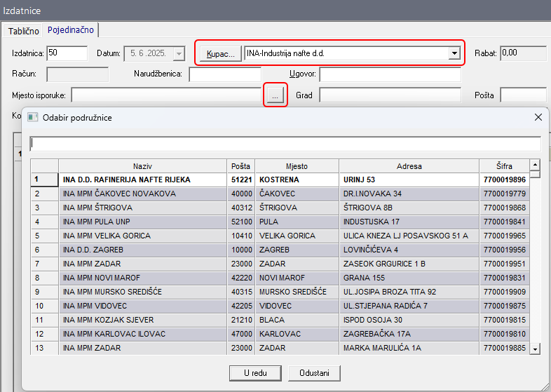
Task: Click code cell 7700019810
Action: click(x=504, y=334)
